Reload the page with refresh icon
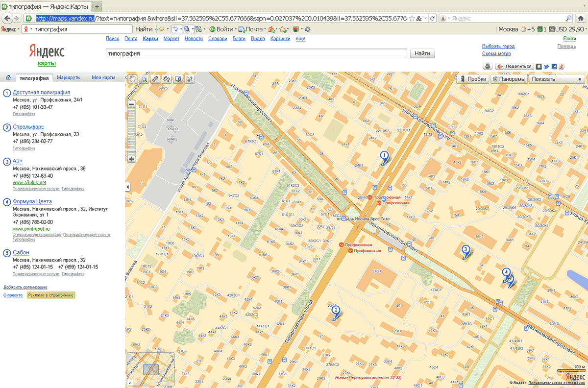The height and width of the screenshot is (388, 588). [x=433, y=18]
